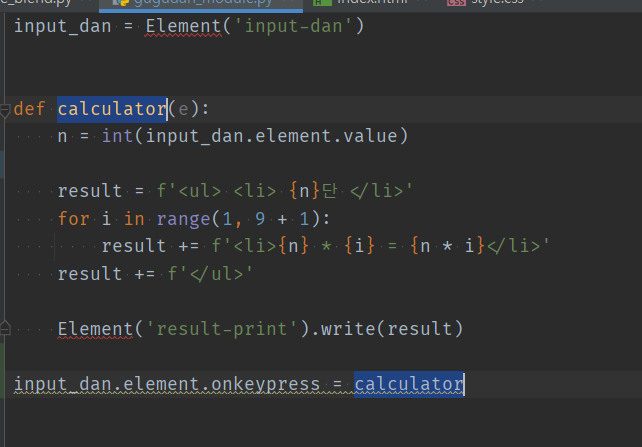Click the html file icon on index.html tab

tap(322, 2)
